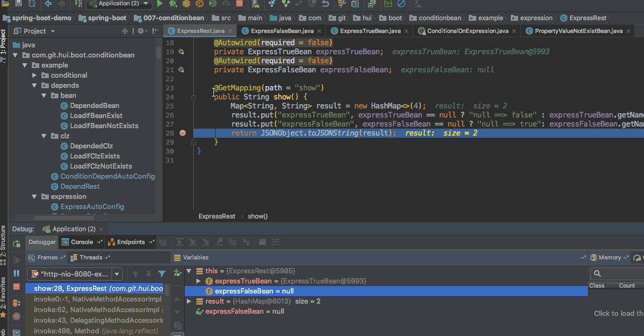Click the green Run button in toolbar
This screenshot has width=644, height=336.
pos(160,4)
